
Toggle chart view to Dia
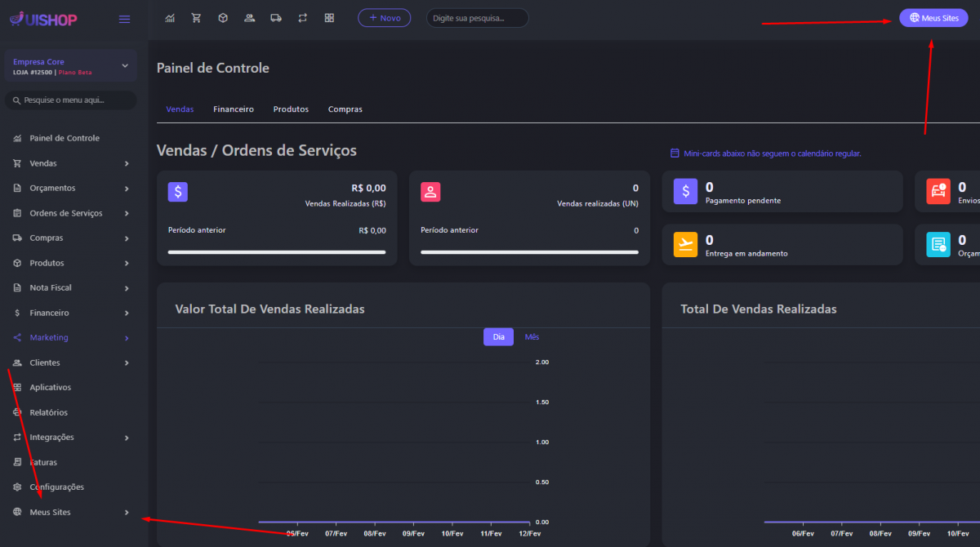click(x=498, y=337)
